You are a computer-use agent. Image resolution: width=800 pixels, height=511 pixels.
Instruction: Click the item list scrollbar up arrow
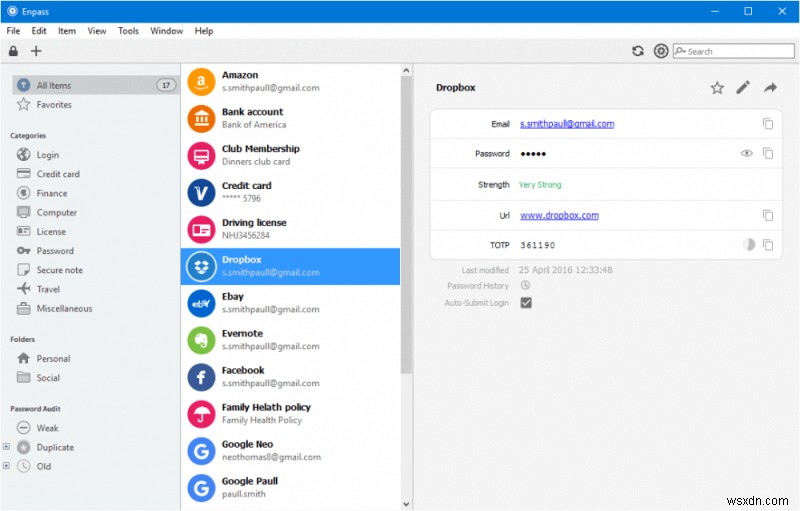click(406, 70)
